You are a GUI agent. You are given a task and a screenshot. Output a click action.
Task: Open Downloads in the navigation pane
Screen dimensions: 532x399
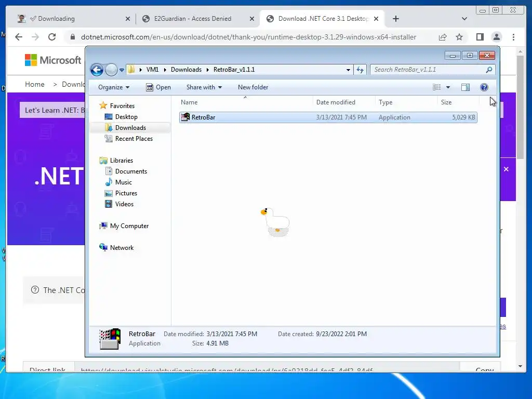[125, 128]
